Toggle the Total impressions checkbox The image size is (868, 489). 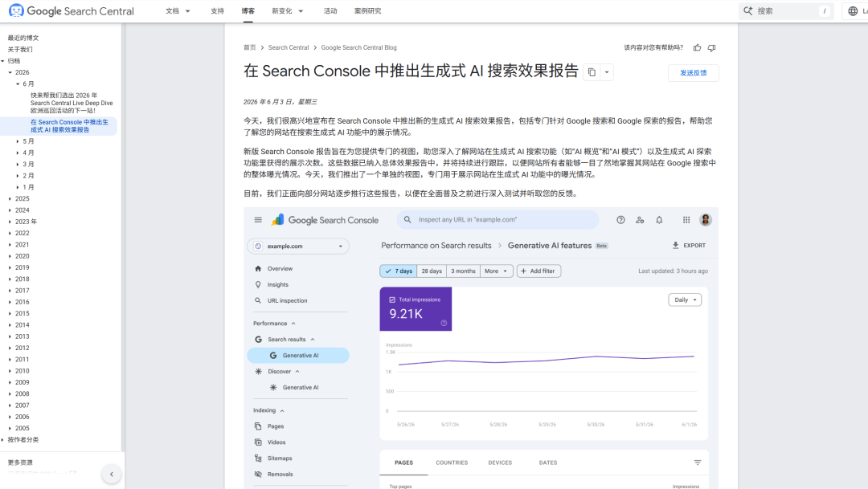[x=392, y=300]
